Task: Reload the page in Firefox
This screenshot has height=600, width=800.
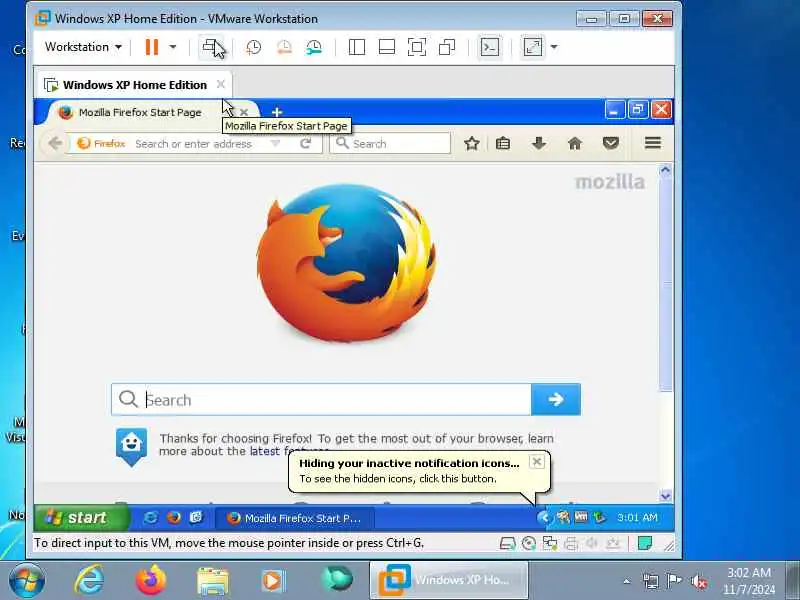Action: [305, 144]
